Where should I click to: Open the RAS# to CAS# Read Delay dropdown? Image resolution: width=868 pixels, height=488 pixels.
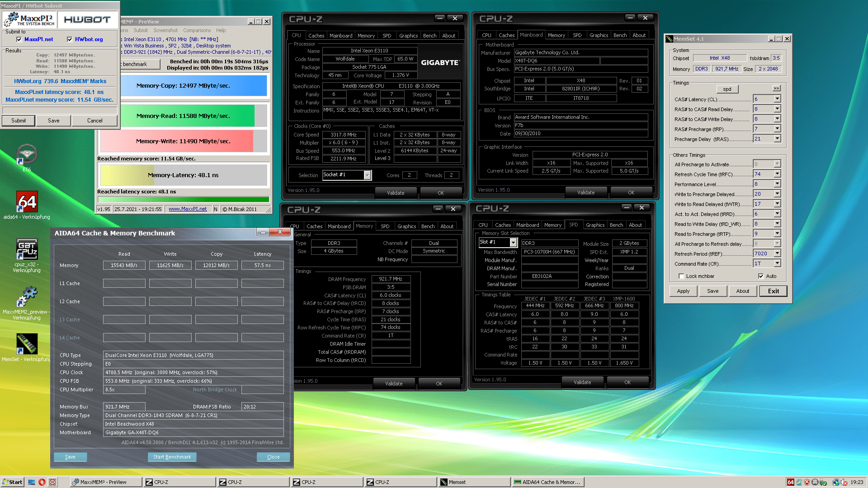(777, 109)
